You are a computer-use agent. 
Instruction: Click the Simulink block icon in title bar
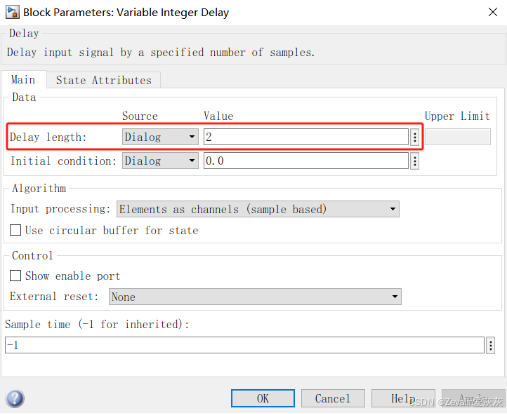[x=12, y=12]
